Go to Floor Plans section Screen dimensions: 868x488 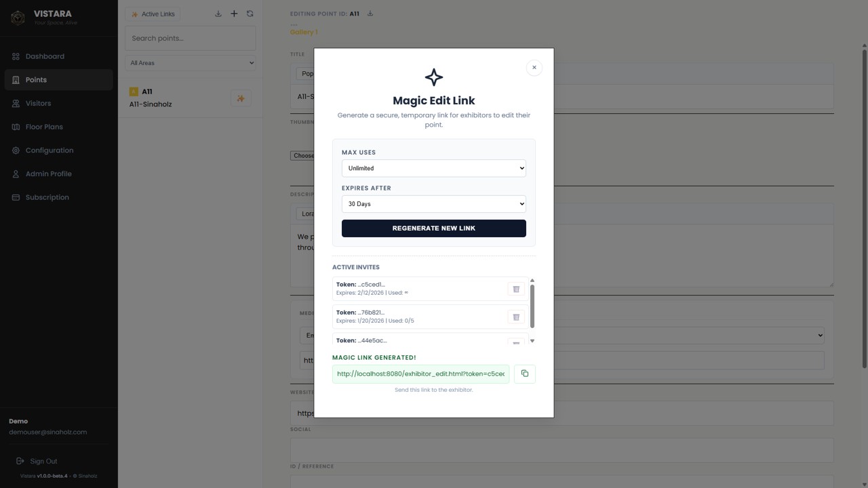(x=44, y=127)
